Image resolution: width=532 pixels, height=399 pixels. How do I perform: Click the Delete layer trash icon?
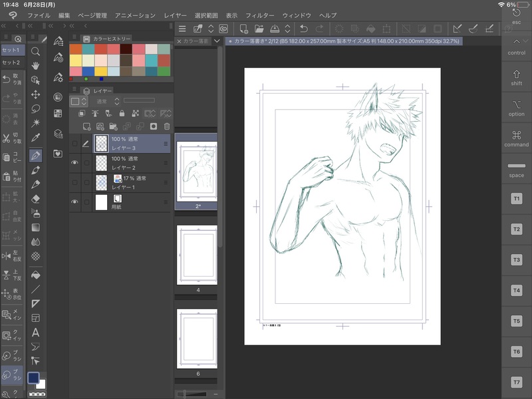[x=167, y=126]
